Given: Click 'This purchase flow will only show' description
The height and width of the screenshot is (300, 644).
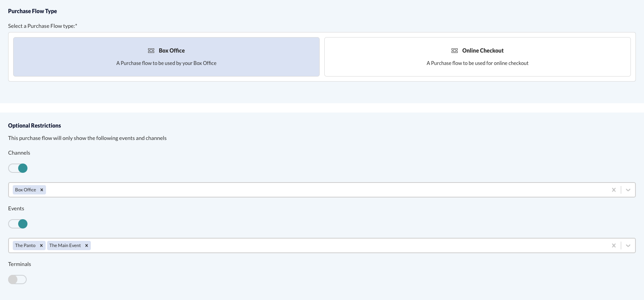Looking at the screenshot, I should click(x=87, y=138).
